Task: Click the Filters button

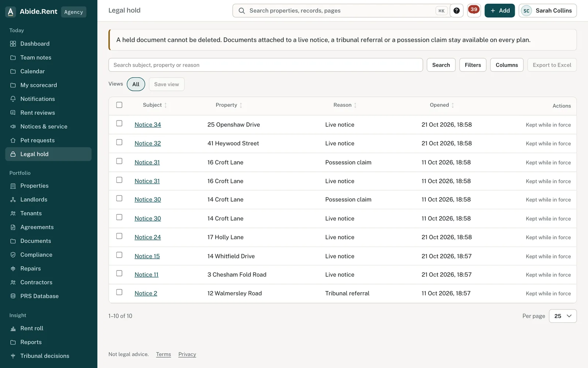Action: 473,65
